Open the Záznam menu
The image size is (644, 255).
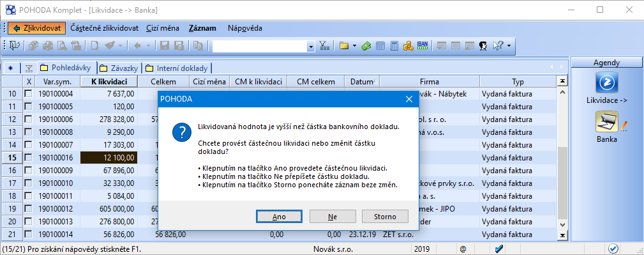click(202, 28)
